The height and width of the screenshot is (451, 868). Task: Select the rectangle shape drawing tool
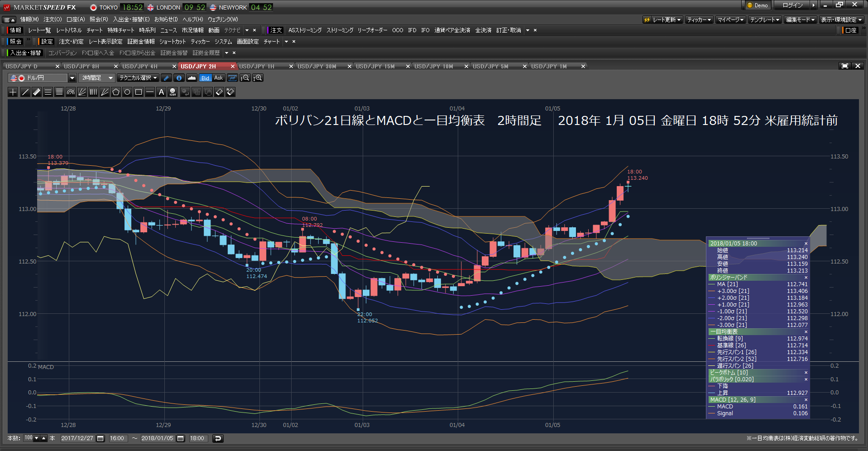tap(139, 92)
